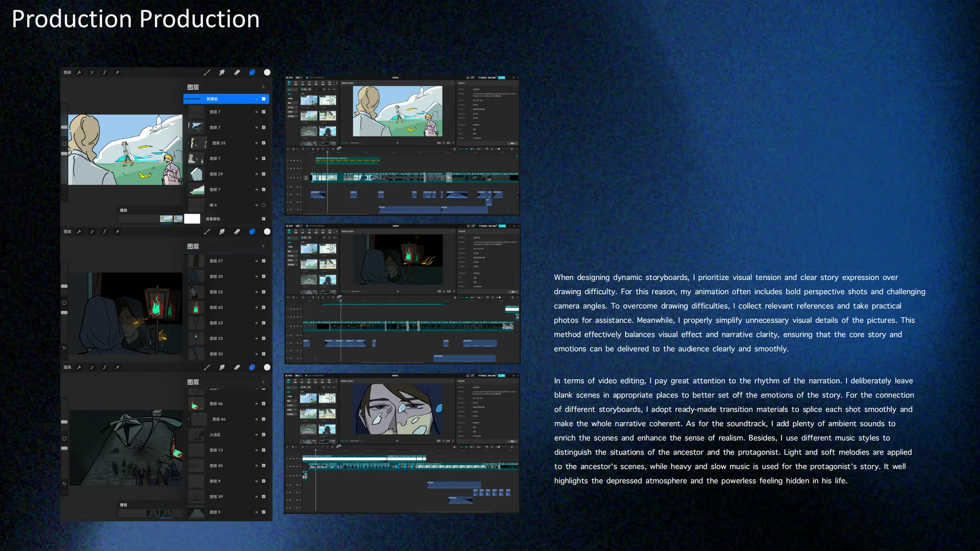Click the white background color swatch in top Procreate

[192, 219]
